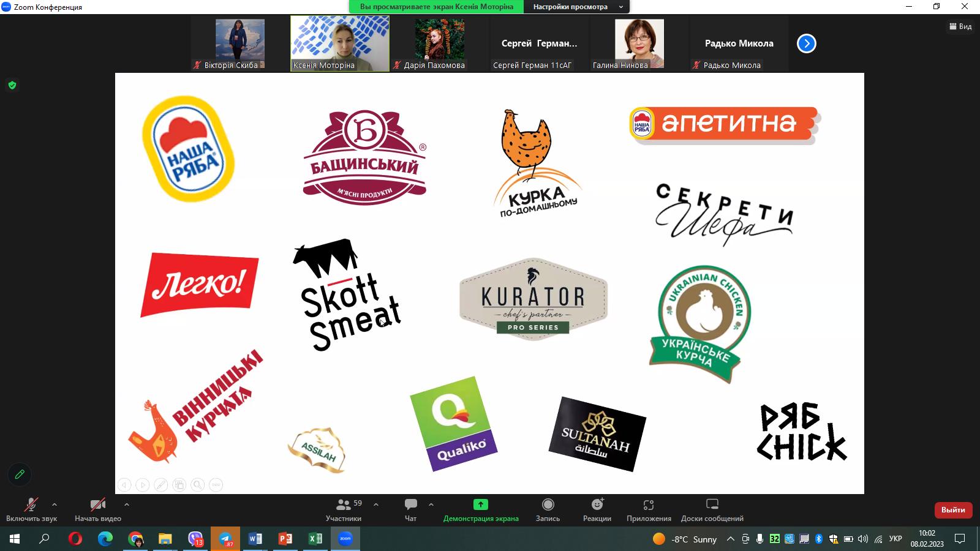Screen dimensions: 980x551
Task: Open the Чат chat panel
Action: 410,510
